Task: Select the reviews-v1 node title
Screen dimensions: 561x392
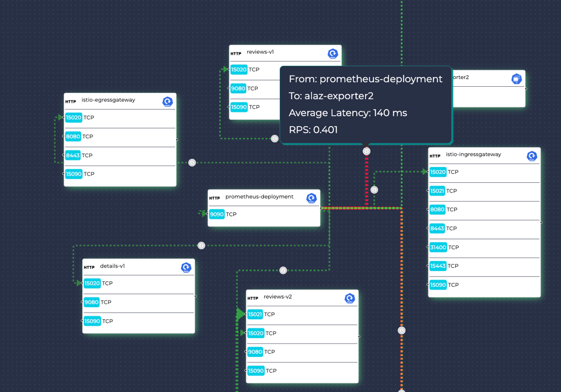Action: [260, 52]
